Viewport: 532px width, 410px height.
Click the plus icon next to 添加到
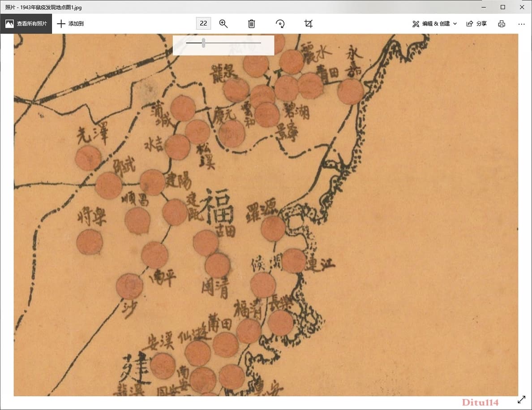pos(61,23)
